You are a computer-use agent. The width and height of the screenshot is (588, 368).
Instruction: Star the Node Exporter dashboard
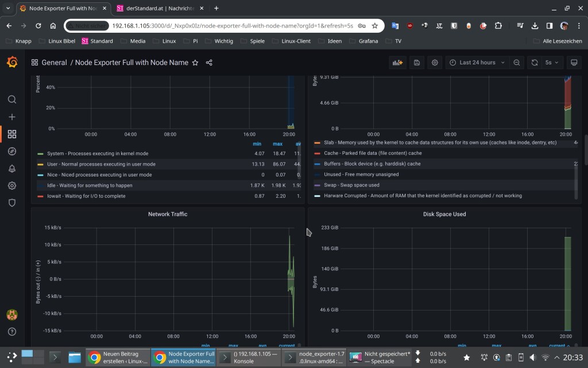pos(195,63)
